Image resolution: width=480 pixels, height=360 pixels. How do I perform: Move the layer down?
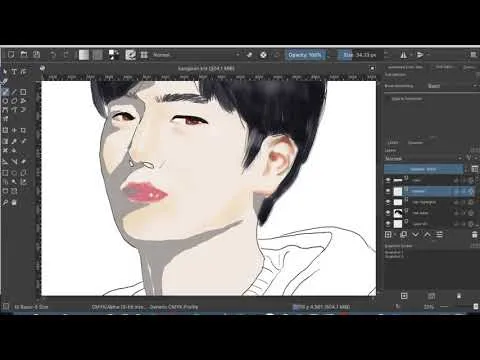tap(415, 235)
